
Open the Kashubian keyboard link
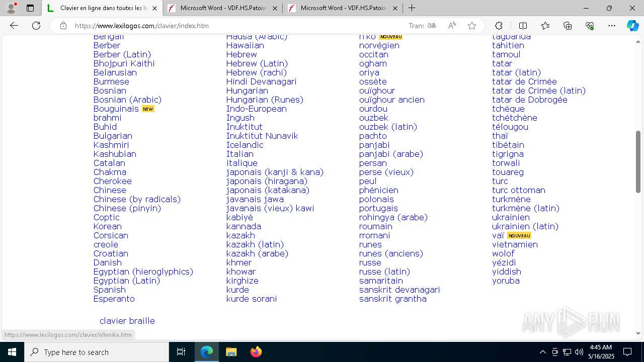115,154
